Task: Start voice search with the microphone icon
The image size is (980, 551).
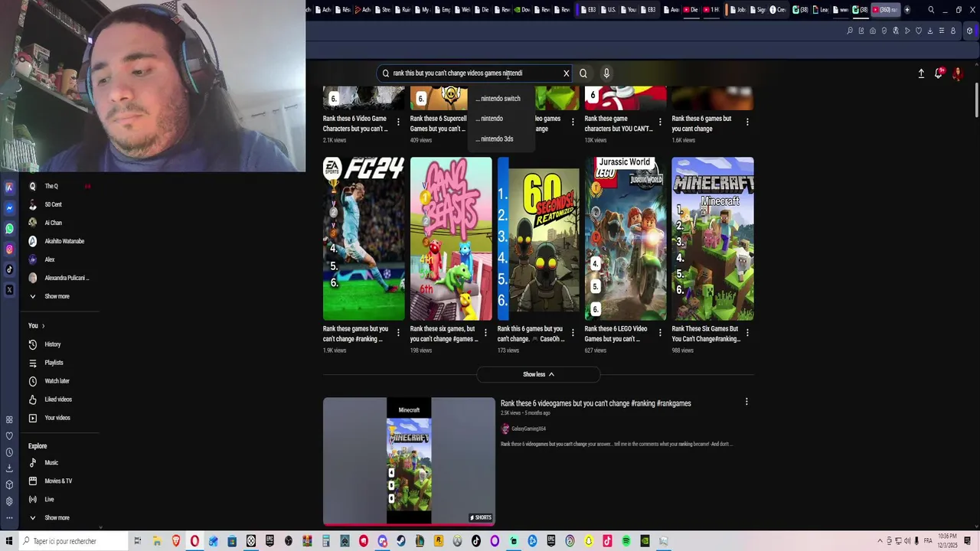Action: [606, 73]
